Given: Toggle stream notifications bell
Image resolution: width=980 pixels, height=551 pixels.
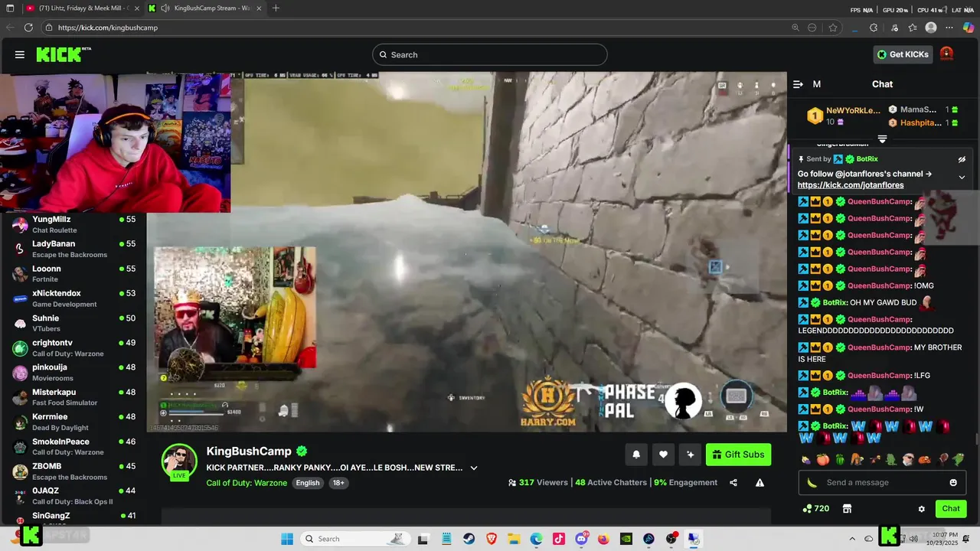Looking at the screenshot, I should (635, 455).
